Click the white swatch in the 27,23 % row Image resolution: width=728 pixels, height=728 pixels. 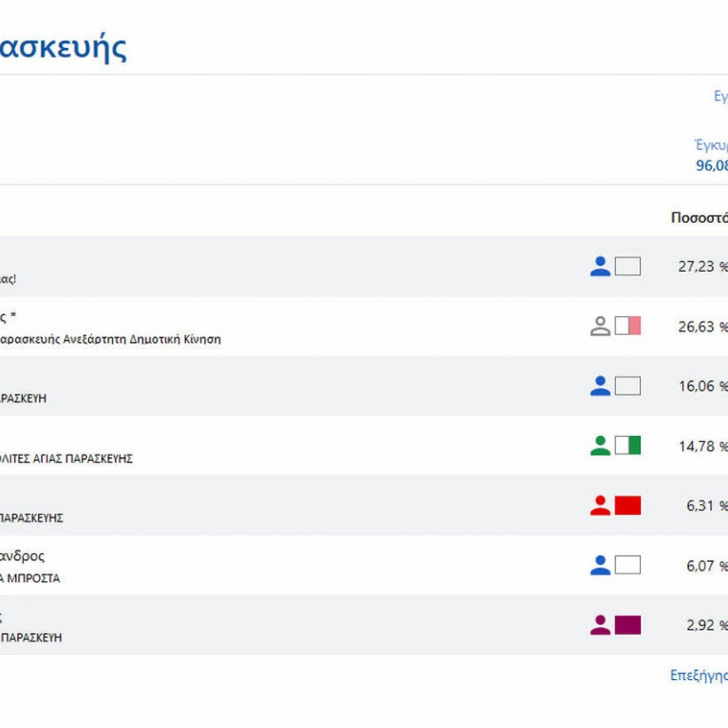coord(628,266)
